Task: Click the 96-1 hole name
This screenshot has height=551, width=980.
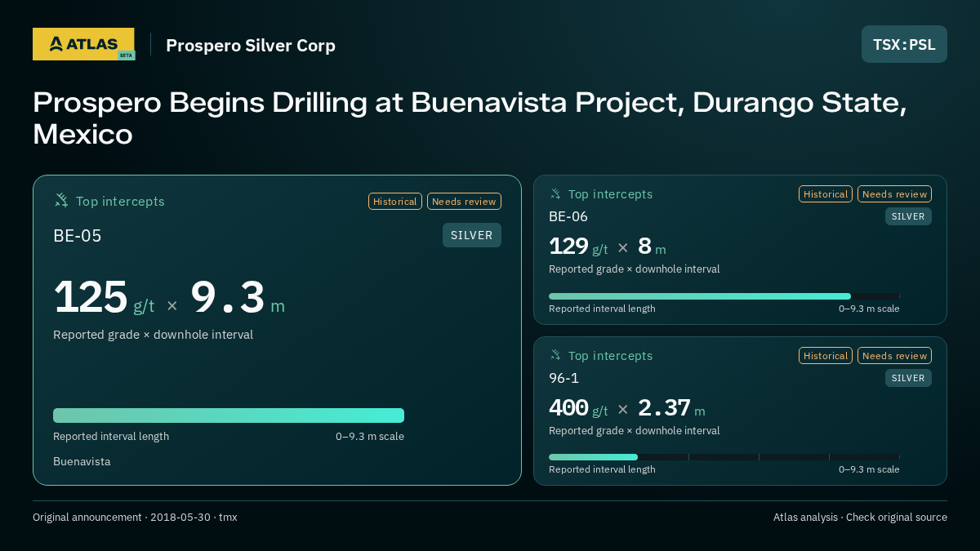Action: (x=563, y=378)
